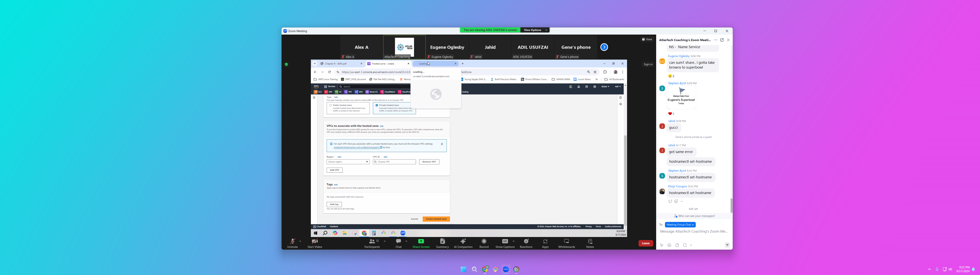The width and height of the screenshot is (980, 275).
Task: Start recording with Record icon
Action: (x=484, y=241)
